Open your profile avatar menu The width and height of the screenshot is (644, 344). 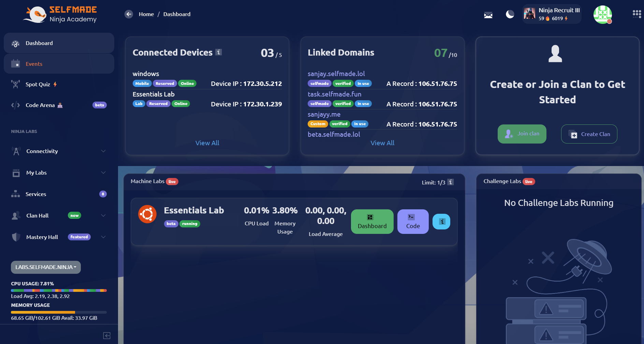click(x=602, y=15)
